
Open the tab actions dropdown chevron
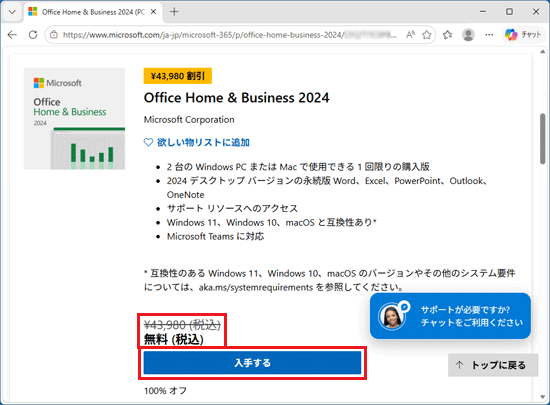click(12, 12)
